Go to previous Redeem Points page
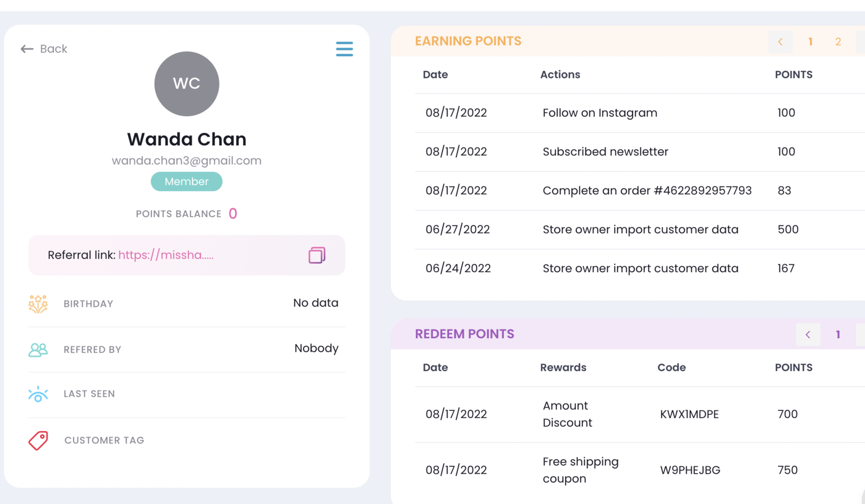The height and width of the screenshot is (504, 865). [x=808, y=335]
